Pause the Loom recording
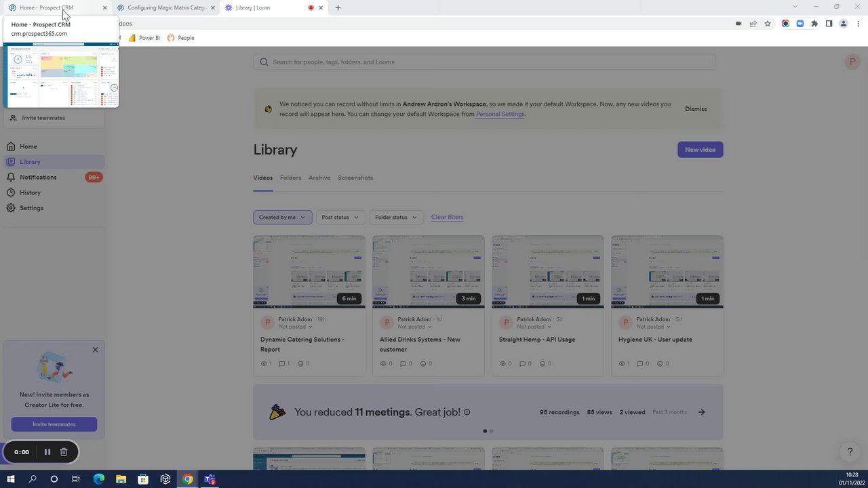The image size is (868, 488). 47,452
